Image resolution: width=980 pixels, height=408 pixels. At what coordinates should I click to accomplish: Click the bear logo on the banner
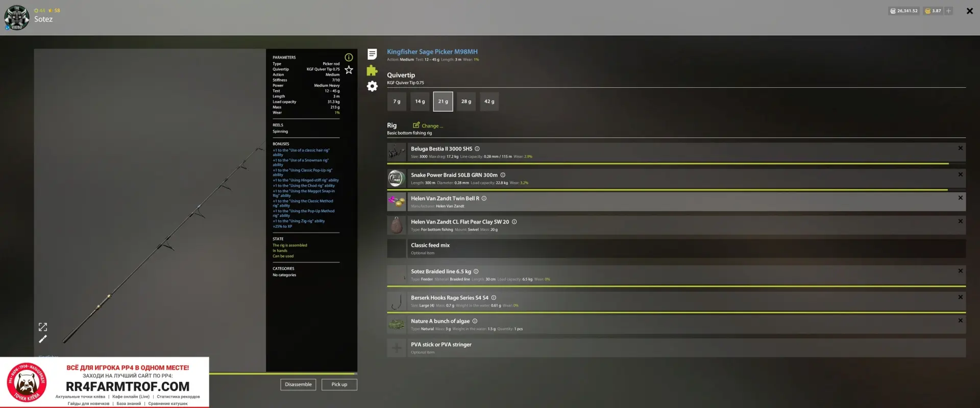[26, 382]
